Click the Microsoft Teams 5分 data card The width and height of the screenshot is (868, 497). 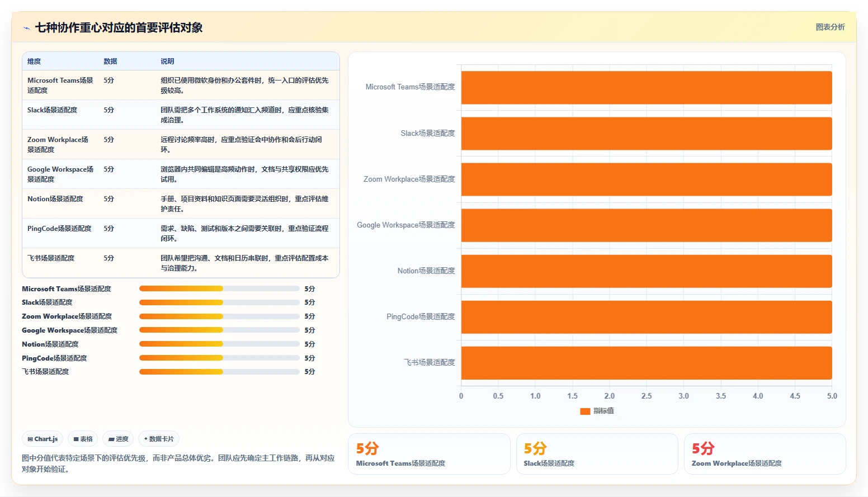coord(429,454)
